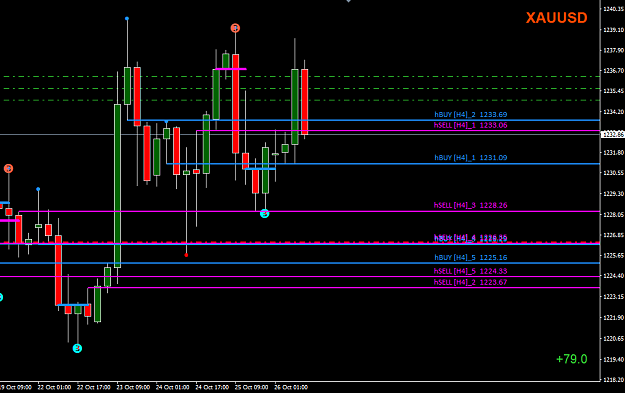This screenshot has width=625, height=393.
Task: Click the 1240.35 price axis value
Action: point(614,9)
